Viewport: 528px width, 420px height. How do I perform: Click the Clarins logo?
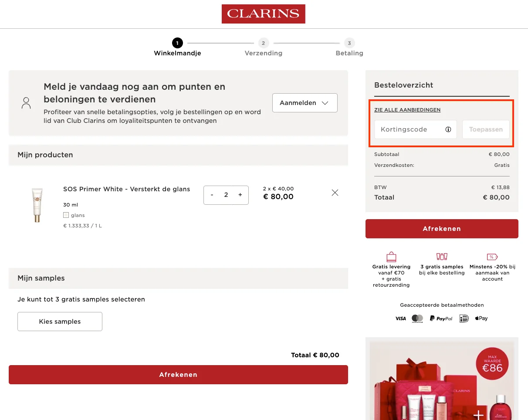263,14
